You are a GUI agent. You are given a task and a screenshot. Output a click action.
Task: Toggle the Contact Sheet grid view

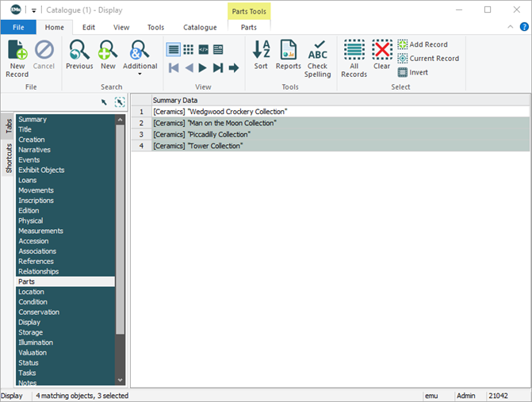click(x=189, y=49)
